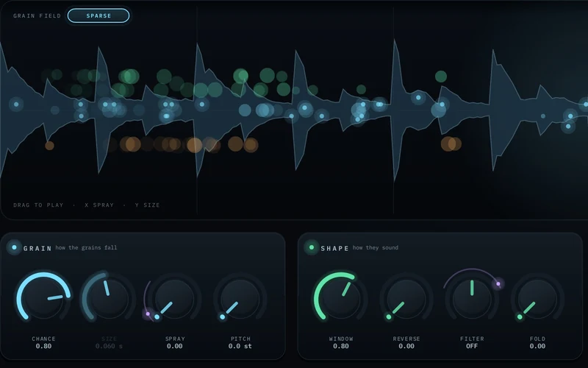Click the CHANCE knob
This screenshot has width=588, height=368.
click(43, 299)
